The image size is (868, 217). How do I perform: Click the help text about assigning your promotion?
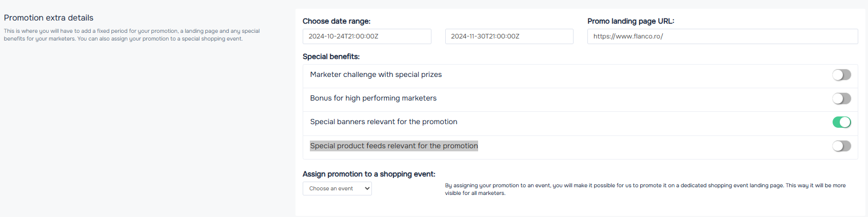645,189
